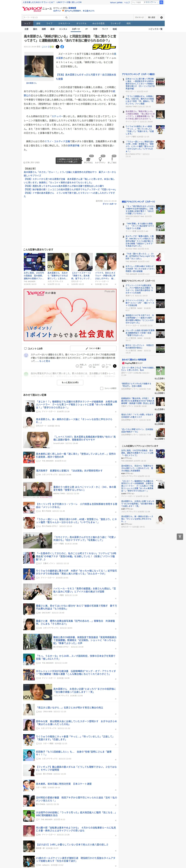
Task: Open settings via the gear icon
Action: tap(161, 18)
